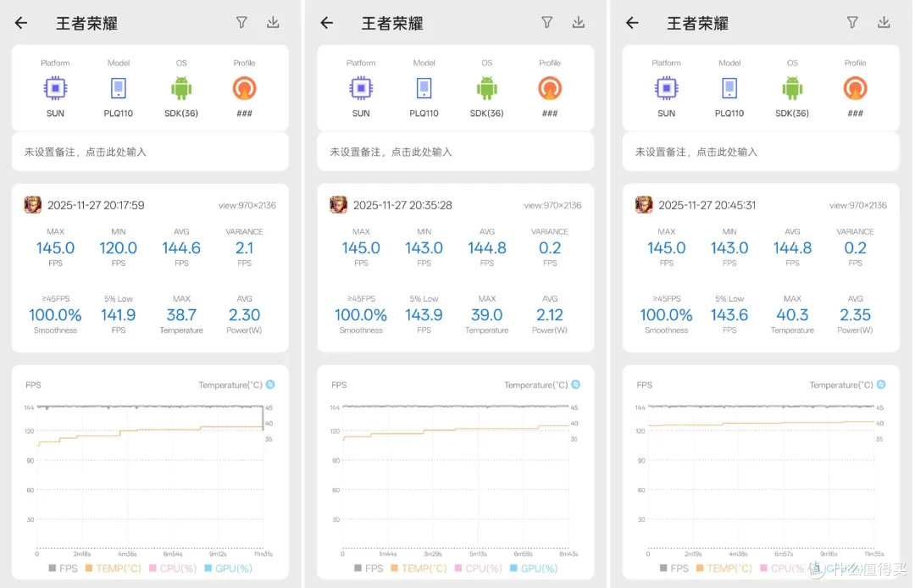
Task: Tap SUN platform chip icon in middle panel
Action: [361, 88]
